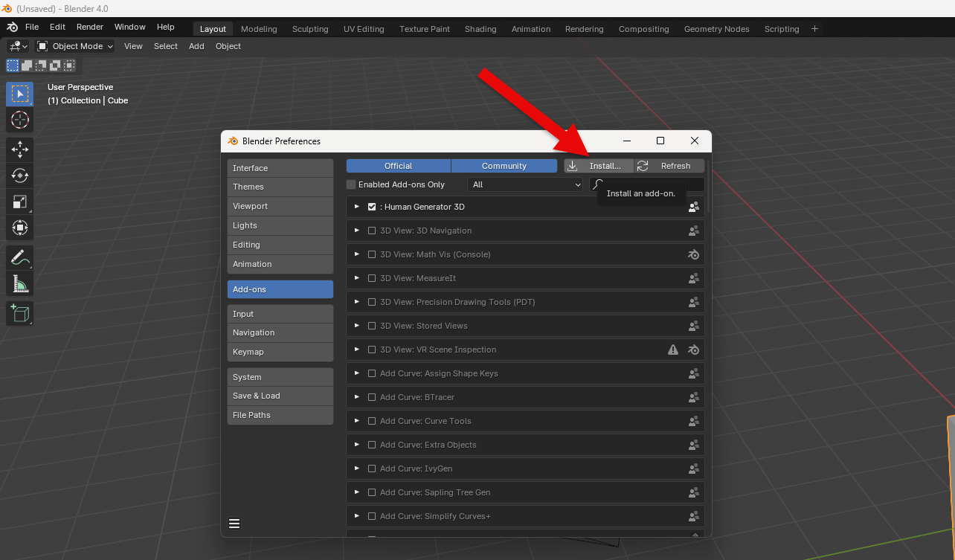Open the All category dropdown
Screen dimensions: 955x560
pos(525,184)
